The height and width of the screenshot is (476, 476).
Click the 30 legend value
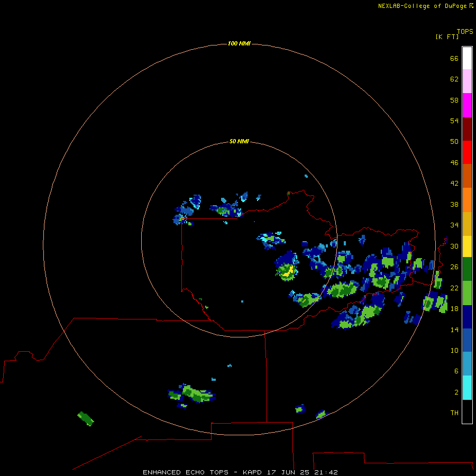click(x=454, y=246)
